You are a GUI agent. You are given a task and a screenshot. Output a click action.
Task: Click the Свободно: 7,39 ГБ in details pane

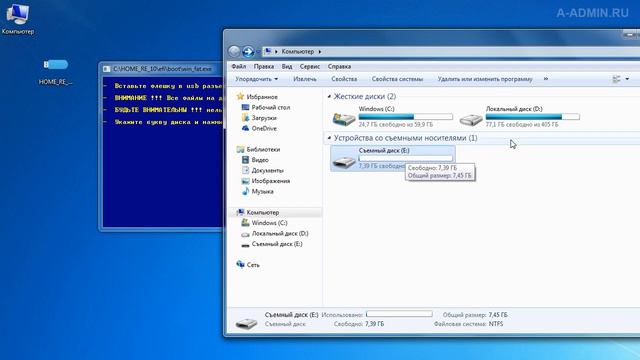pyautogui.click(x=359, y=324)
